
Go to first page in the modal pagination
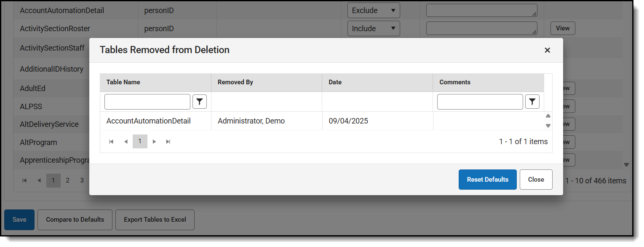[111, 141]
